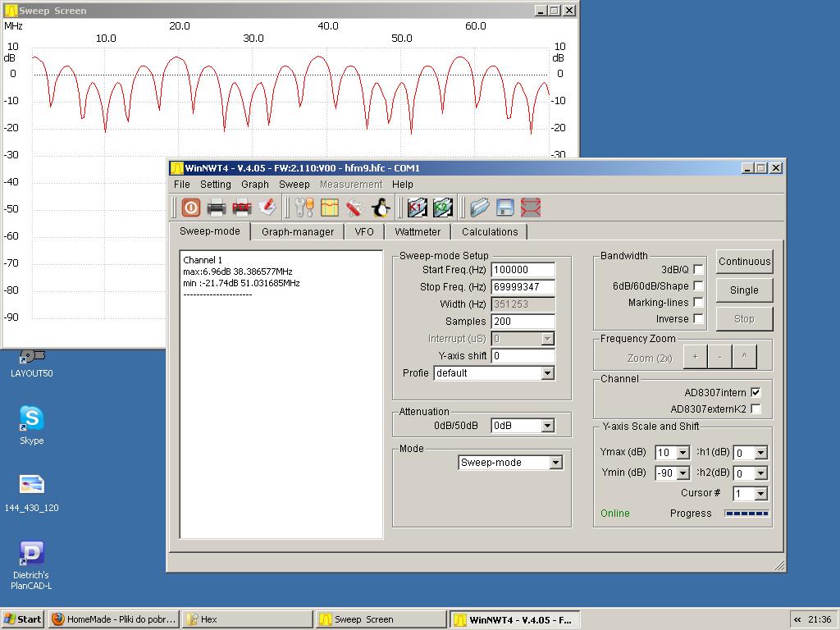Open the Profile dropdown
Screen dimensions: 840x630
tap(547, 373)
